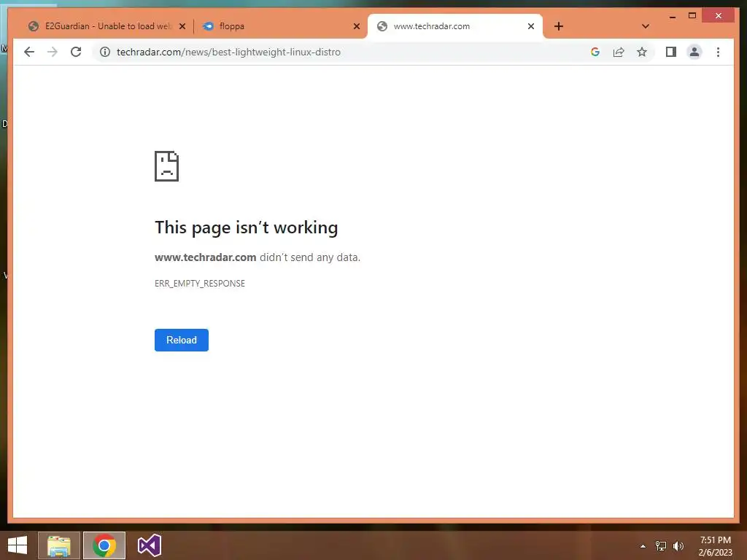This screenshot has width=747, height=560.
Task: Minimize the Chrome window
Action: (x=672, y=16)
